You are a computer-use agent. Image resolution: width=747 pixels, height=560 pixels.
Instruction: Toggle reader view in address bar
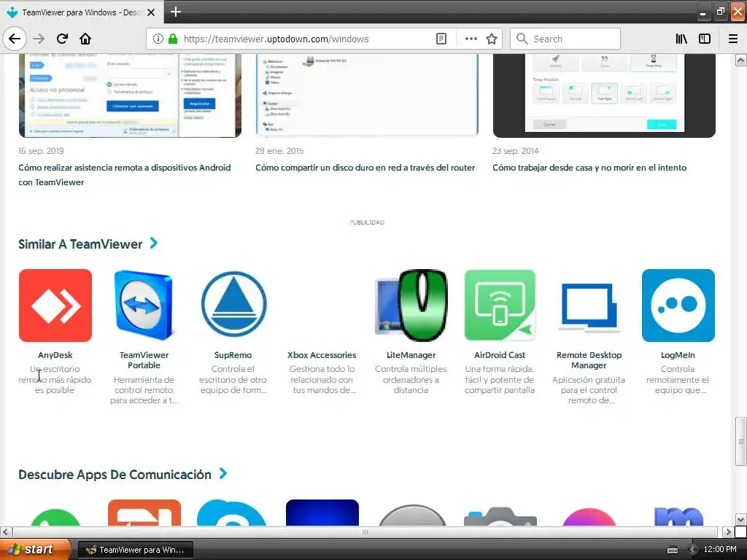tap(441, 39)
